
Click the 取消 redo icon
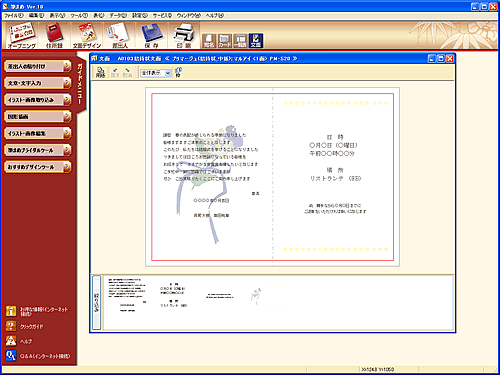tap(127, 72)
